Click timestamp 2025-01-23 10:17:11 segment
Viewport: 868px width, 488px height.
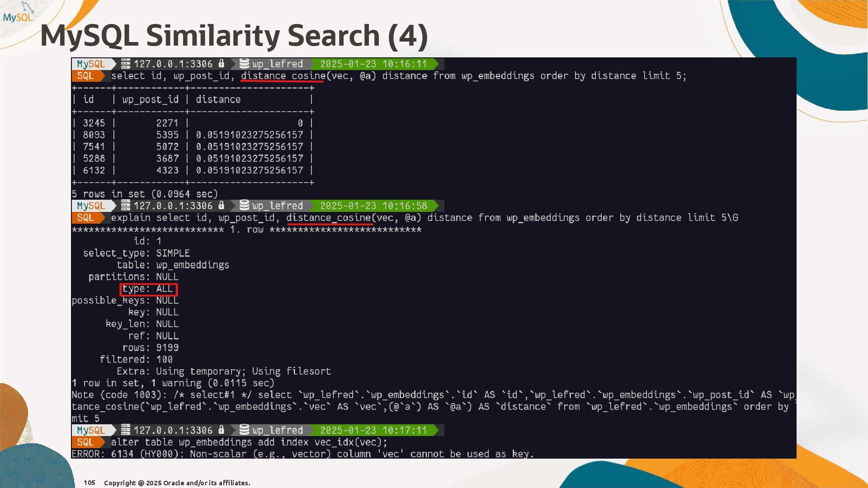373,431
